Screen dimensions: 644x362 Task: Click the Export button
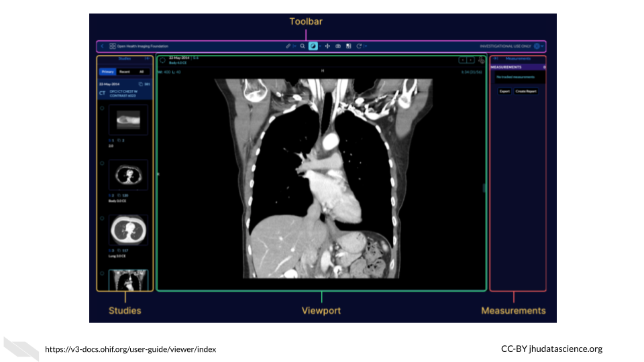tap(504, 91)
